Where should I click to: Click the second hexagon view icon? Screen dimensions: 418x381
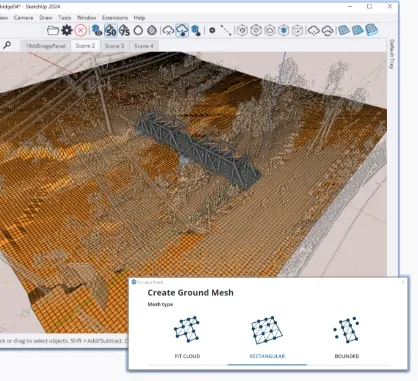256,30
